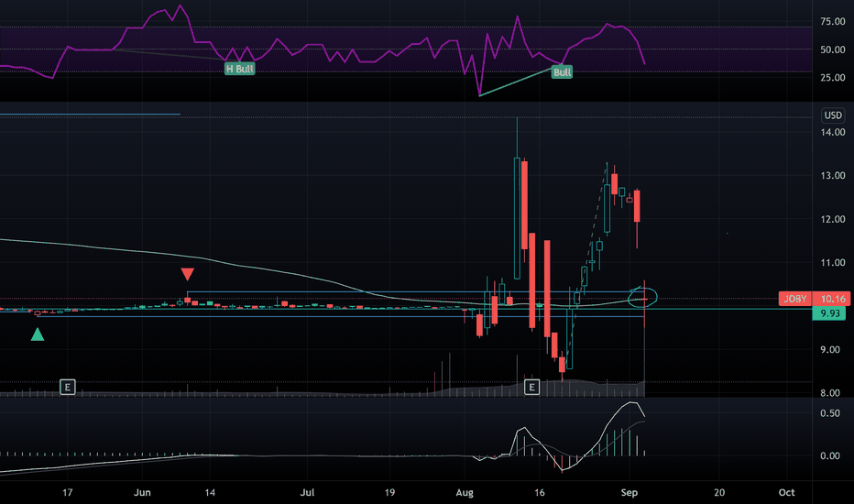The height and width of the screenshot is (504, 854).
Task: Select the blue ellipse drawing near latest candle
Action: 642,297
